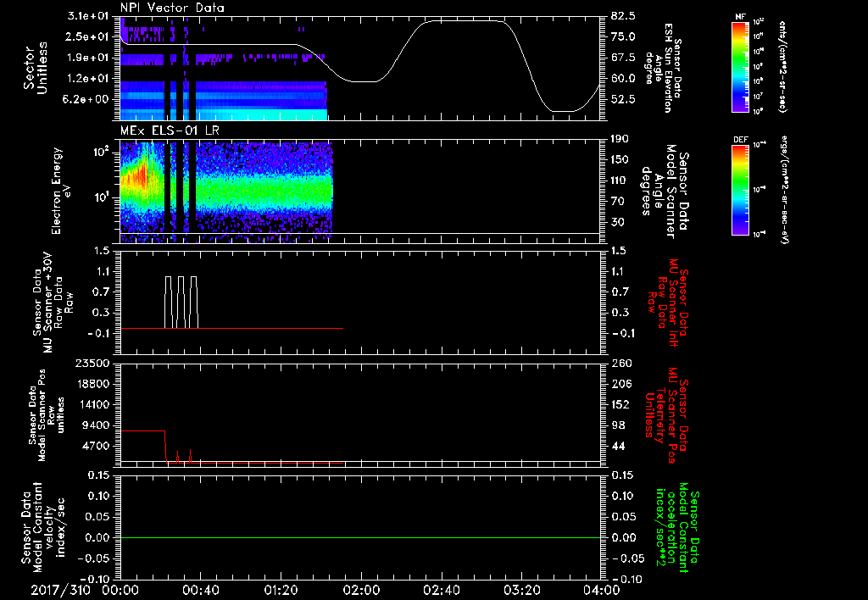Click the "Model Scanner Pos Raw unitless" axis label
This screenshot has width=868, height=600.
click(47, 415)
